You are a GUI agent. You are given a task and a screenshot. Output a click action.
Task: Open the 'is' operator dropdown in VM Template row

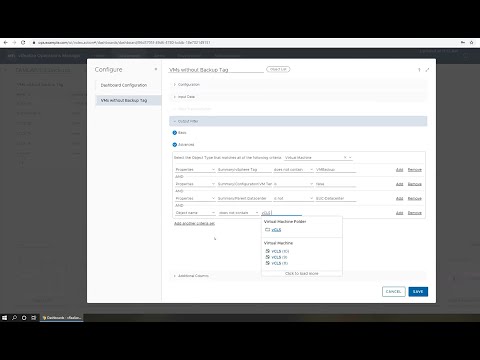click(x=293, y=184)
